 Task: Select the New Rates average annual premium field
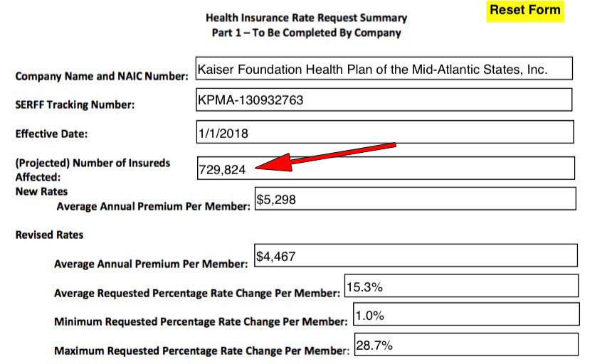414,199
